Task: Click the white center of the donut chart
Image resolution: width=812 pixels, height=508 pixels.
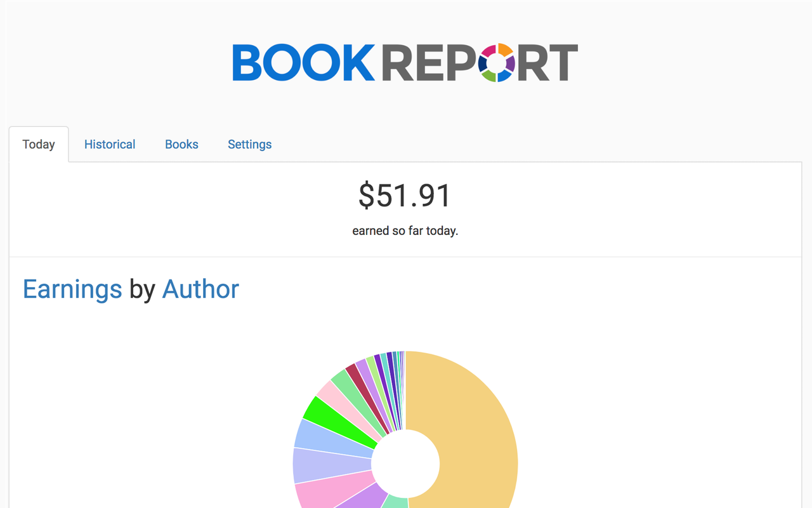Action: coord(405,464)
